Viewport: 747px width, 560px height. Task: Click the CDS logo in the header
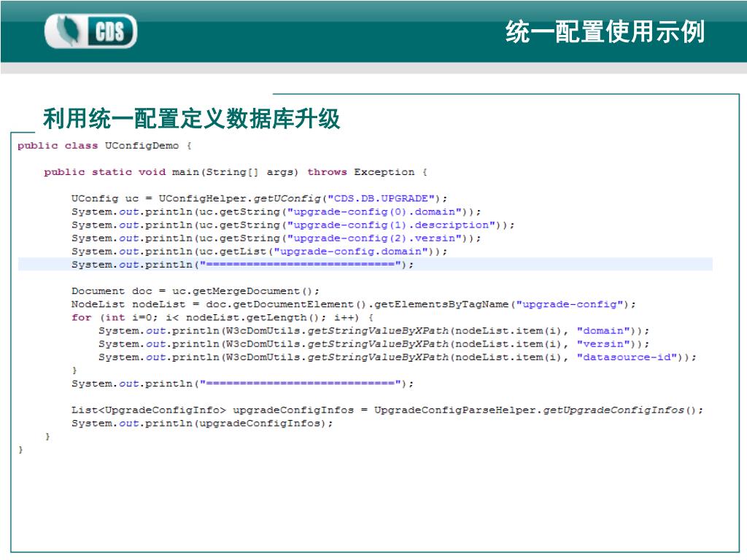click(90, 31)
